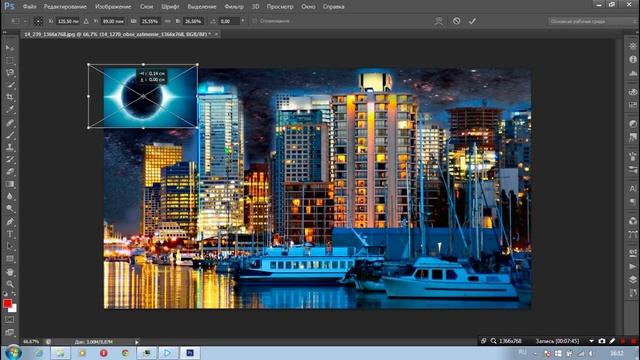
Task: Select the Eyedropper tool
Action: tap(10, 109)
